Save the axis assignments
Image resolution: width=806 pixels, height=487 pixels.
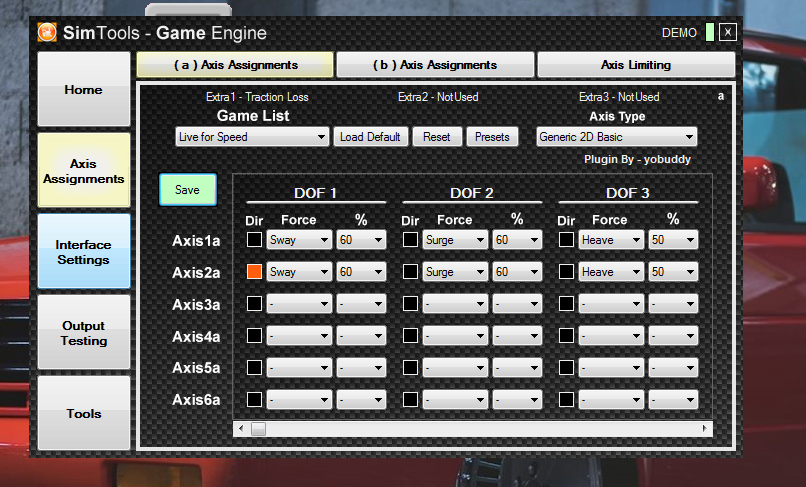click(188, 190)
